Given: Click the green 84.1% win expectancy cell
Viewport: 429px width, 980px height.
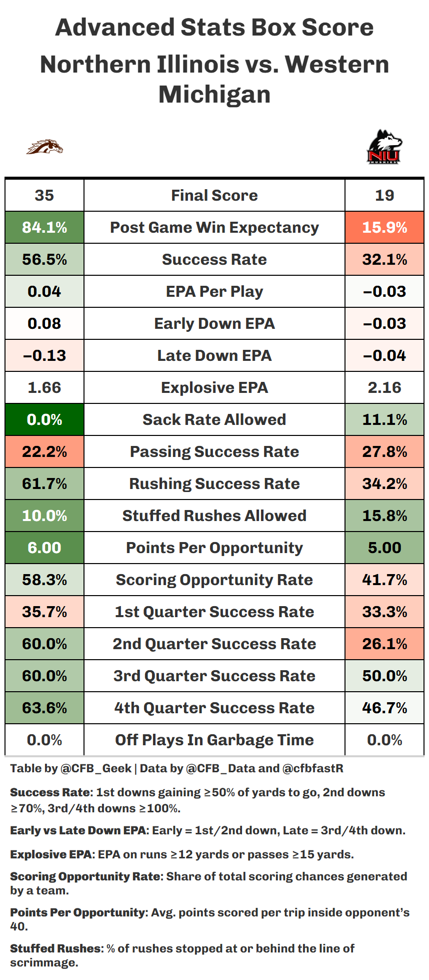Looking at the screenshot, I should pyautogui.click(x=44, y=227).
